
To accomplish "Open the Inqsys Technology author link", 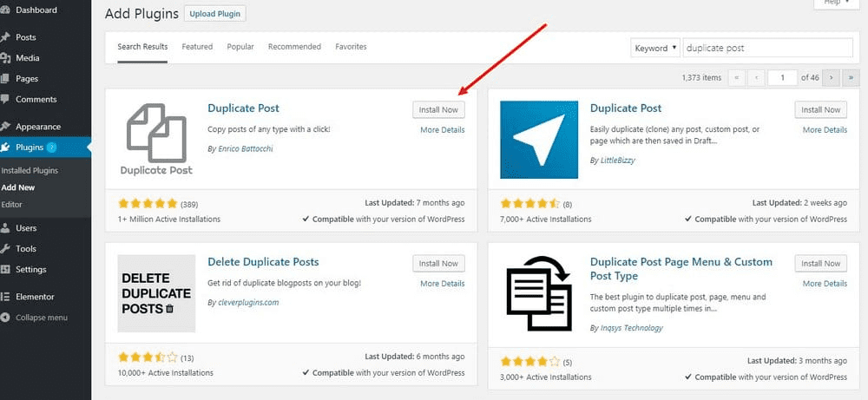I will click(x=632, y=327).
